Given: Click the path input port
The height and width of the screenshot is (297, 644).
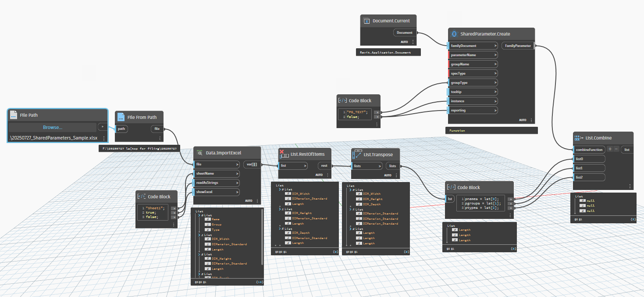Looking at the screenshot, I should coord(122,129).
